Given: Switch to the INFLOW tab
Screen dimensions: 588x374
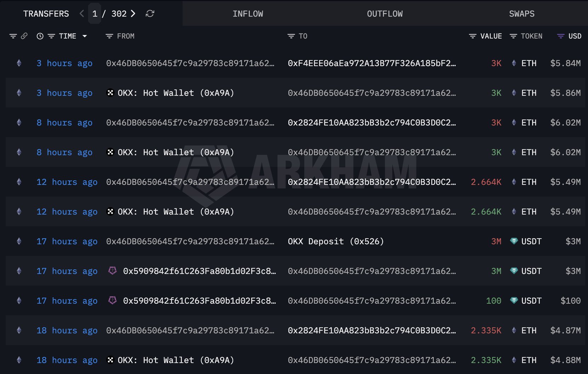Looking at the screenshot, I should (x=248, y=14).
